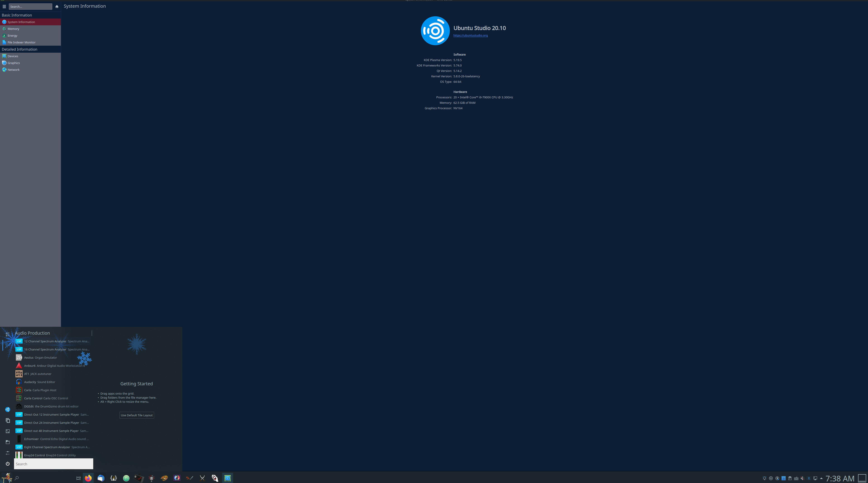Click the Ubuntu Studio logo
The height and width of the screenshot is (483, 868).
click(x=435, y=31)
